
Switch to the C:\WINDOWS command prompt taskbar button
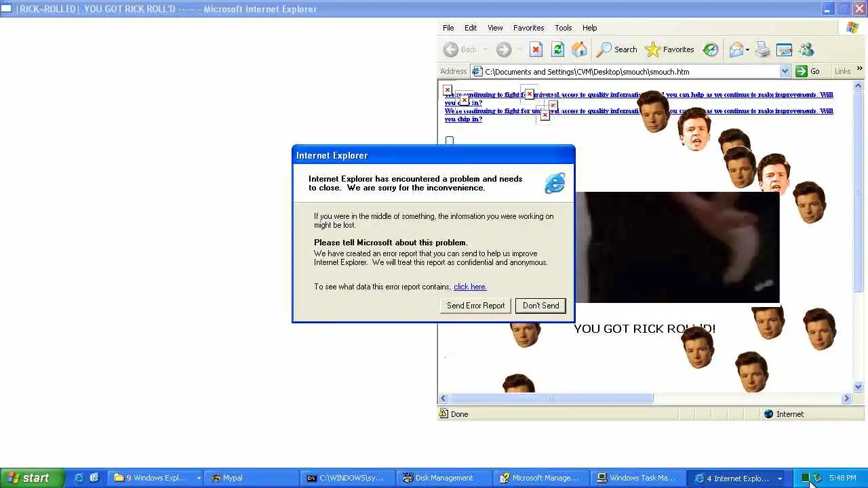click(348, 478)
